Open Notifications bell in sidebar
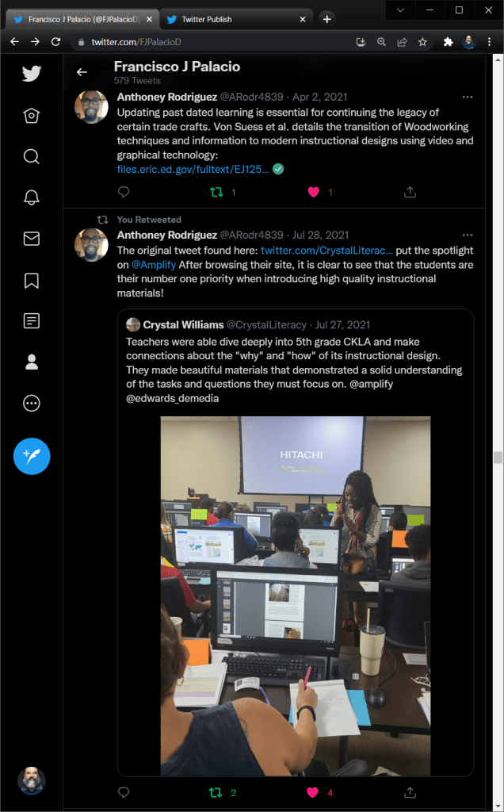 [x=32, y=197]
